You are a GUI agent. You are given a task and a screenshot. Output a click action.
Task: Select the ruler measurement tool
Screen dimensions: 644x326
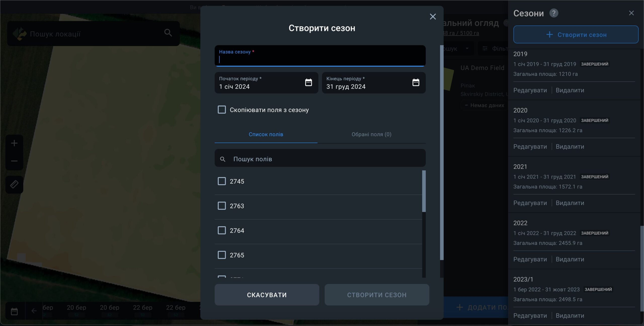click(x=14, y=184)
